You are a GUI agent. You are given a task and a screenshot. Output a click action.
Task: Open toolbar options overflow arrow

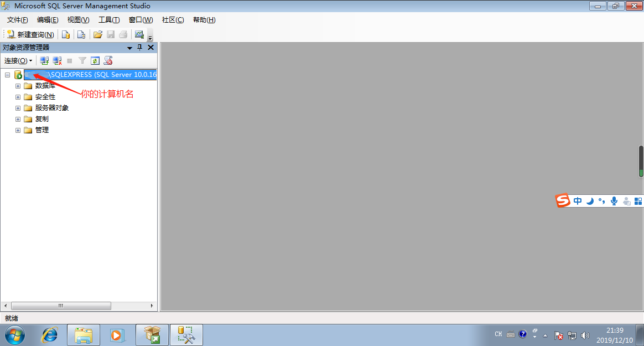point(150,38)
